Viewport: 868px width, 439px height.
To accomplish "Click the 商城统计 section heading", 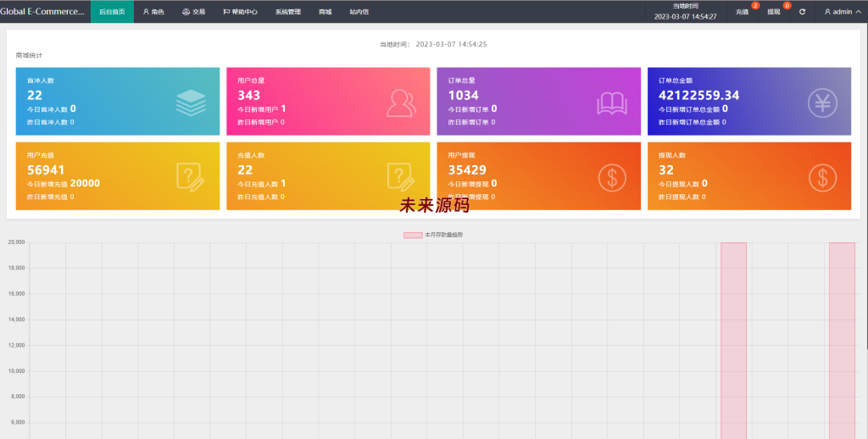I will (x=29, y=55).
